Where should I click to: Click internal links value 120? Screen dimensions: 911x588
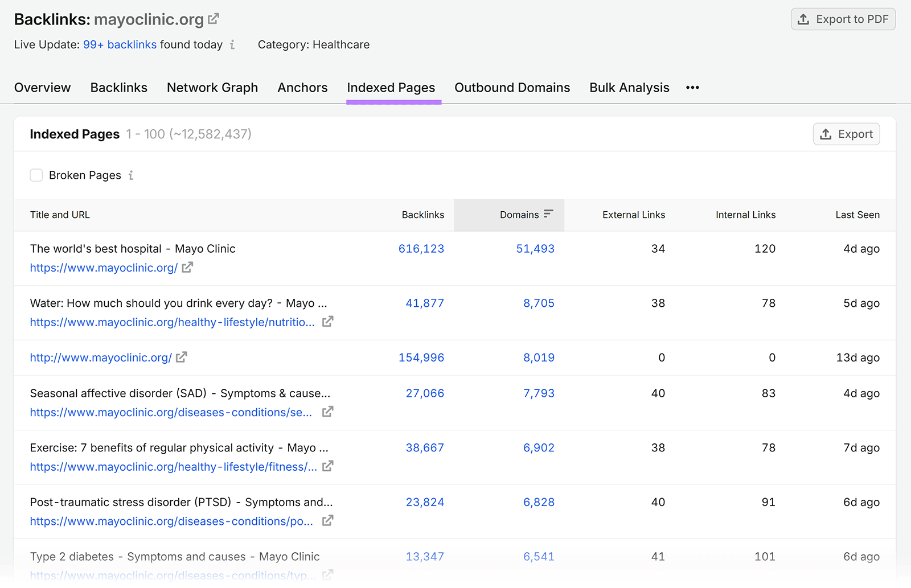(x=765, y=249)
